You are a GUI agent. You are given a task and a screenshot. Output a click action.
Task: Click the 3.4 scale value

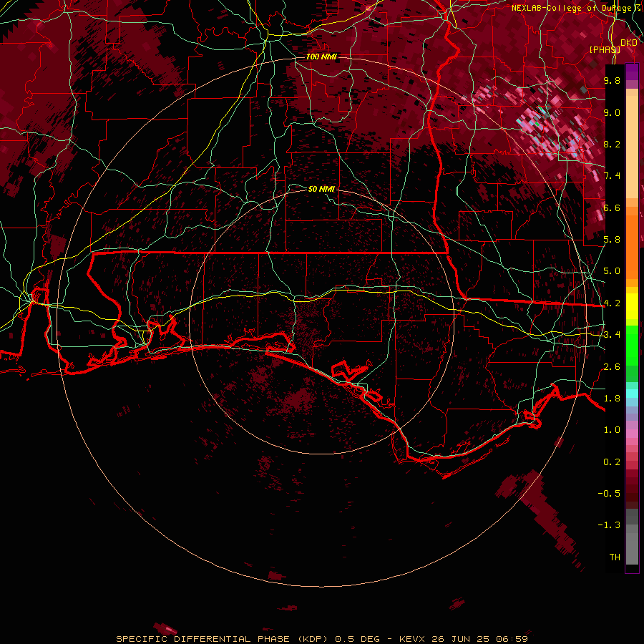coord(612,335)
